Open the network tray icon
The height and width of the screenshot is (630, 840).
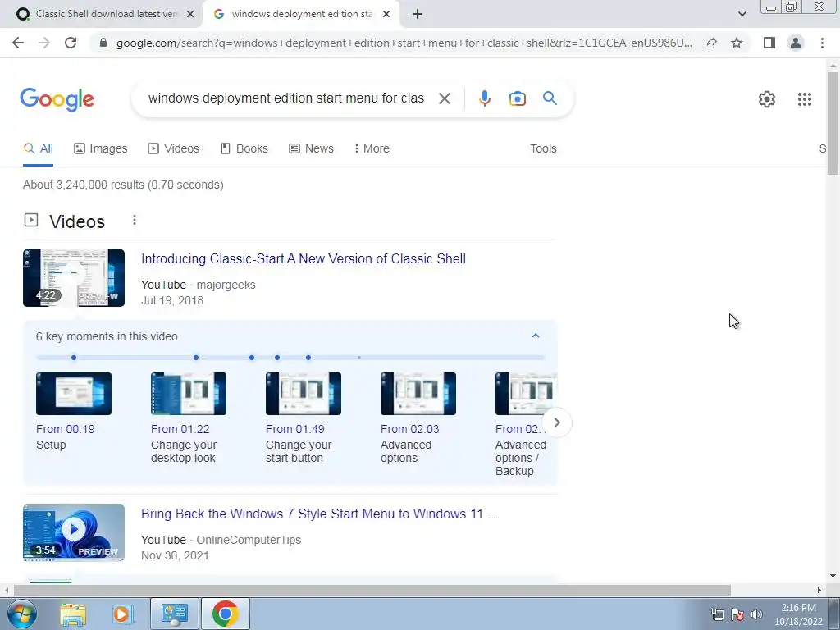717,615
